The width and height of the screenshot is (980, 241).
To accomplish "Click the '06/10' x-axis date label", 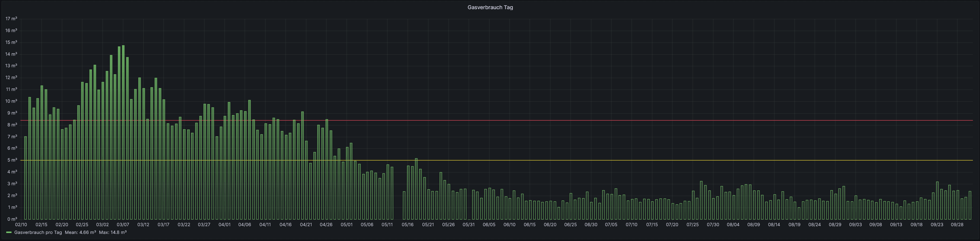I will 509,224.
